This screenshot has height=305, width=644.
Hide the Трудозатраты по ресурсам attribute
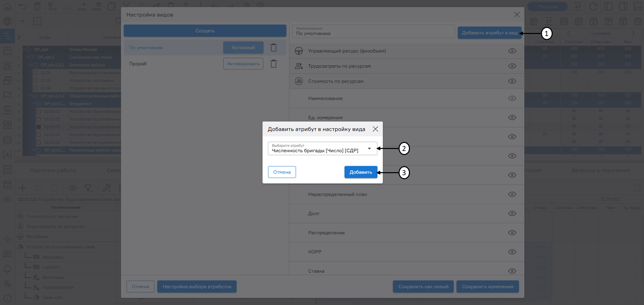point(512,66)
